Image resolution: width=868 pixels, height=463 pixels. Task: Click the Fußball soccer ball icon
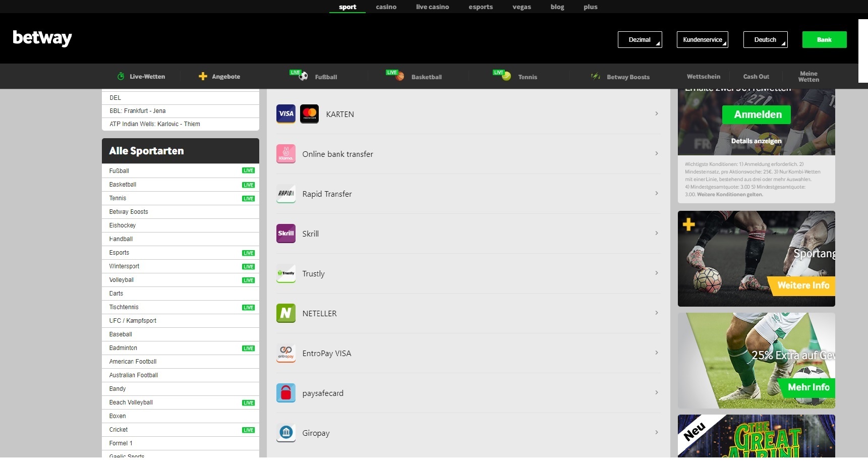coord(303,77)
